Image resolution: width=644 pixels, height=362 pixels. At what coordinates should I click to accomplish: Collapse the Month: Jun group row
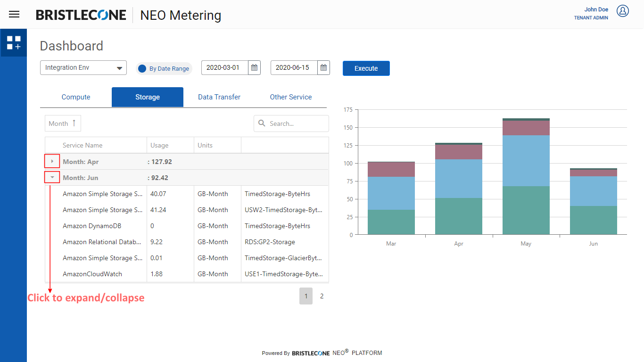pos(52,177)
